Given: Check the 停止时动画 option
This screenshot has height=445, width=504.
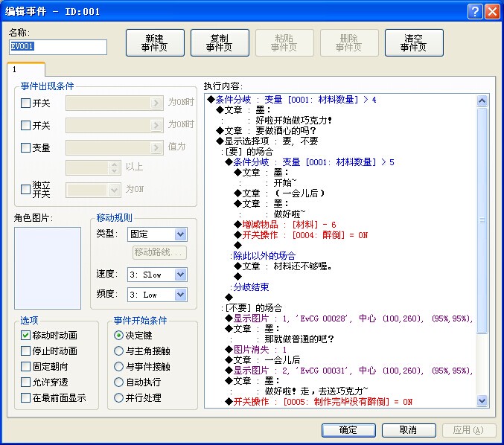Looking at the screenshot, I should pyautogui.click(x=25, y=350).
